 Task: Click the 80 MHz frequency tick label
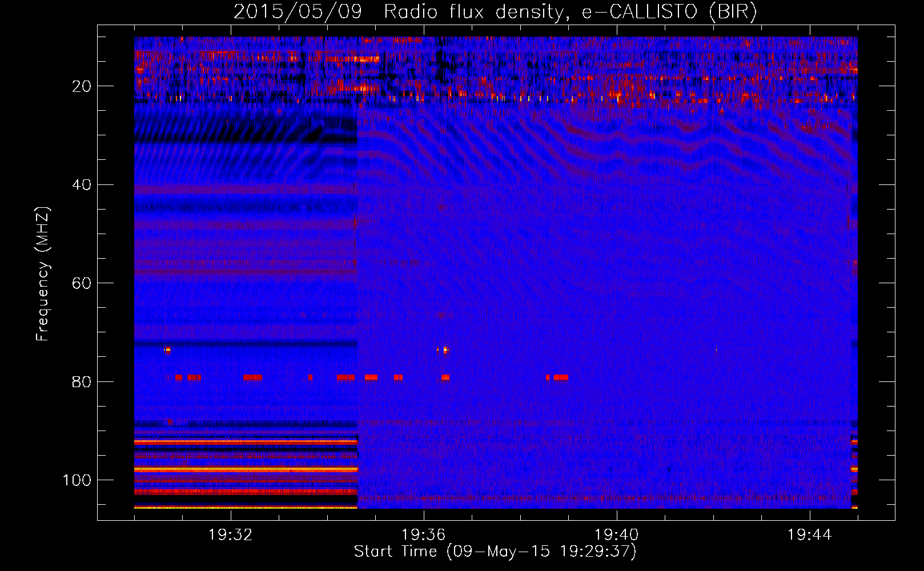(82, 382)
